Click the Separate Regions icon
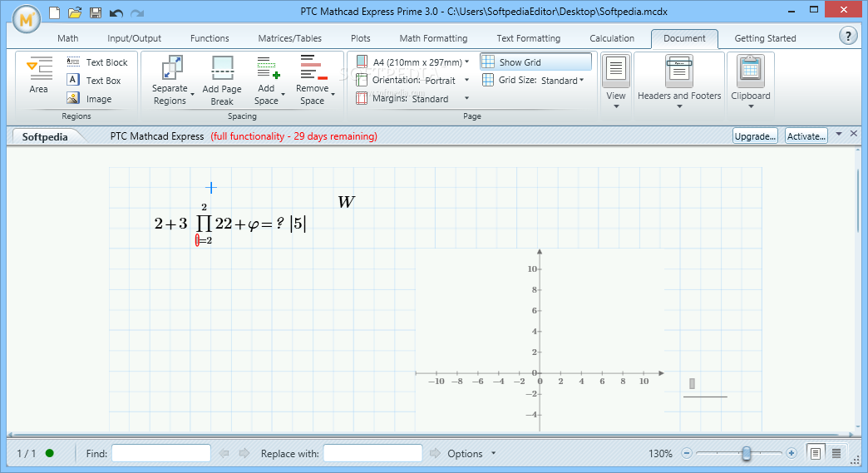 pyautogui.click(x=172, y=67)
